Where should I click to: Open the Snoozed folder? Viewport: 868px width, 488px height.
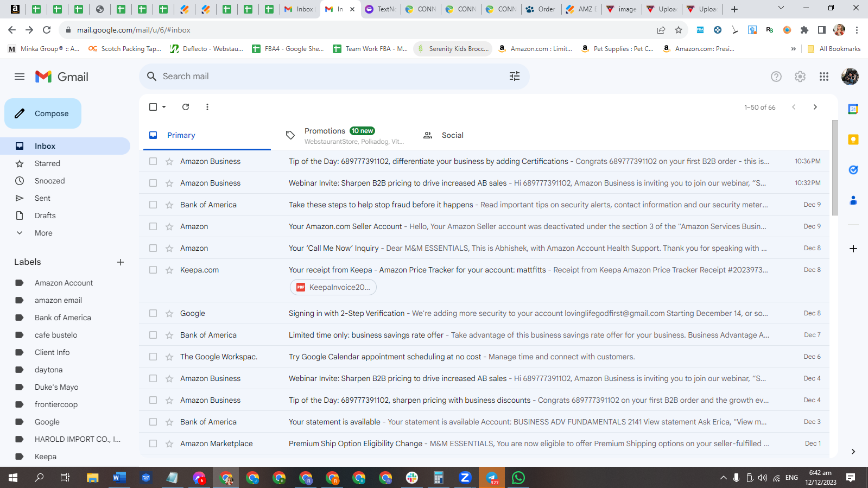(x=49, y=181)
